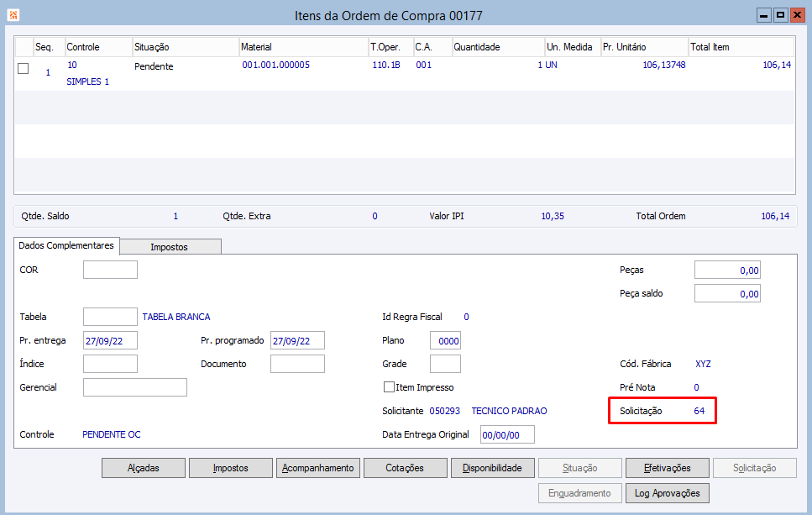
Task: Click solicitante code 050293
Action: pyautogui.click(x=445, y=411)
